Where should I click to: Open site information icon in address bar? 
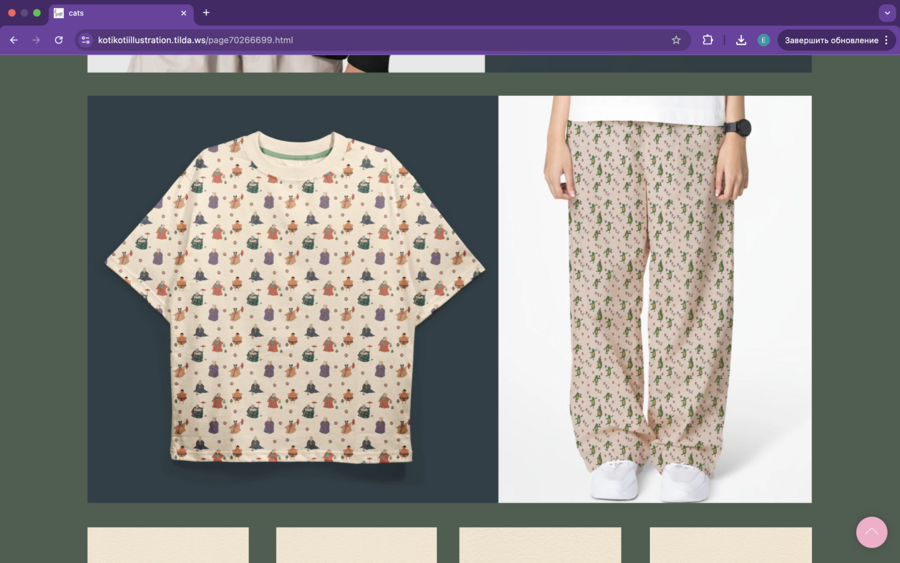point(86,40)
